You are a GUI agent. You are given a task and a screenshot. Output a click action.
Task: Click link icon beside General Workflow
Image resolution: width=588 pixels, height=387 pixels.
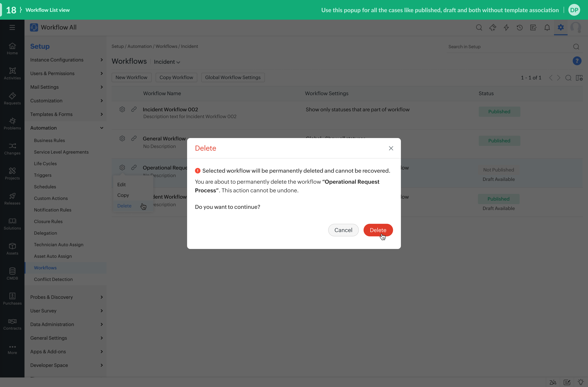(134, 138)
